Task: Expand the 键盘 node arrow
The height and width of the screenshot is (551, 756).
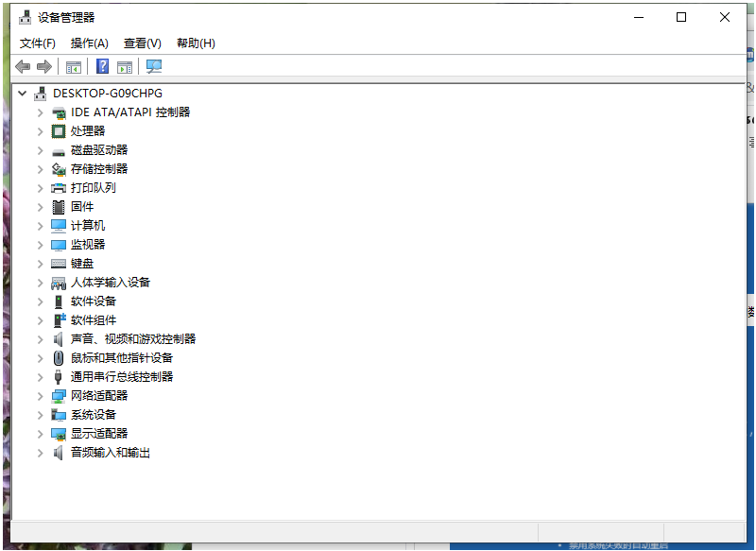Action: (40, 264)
